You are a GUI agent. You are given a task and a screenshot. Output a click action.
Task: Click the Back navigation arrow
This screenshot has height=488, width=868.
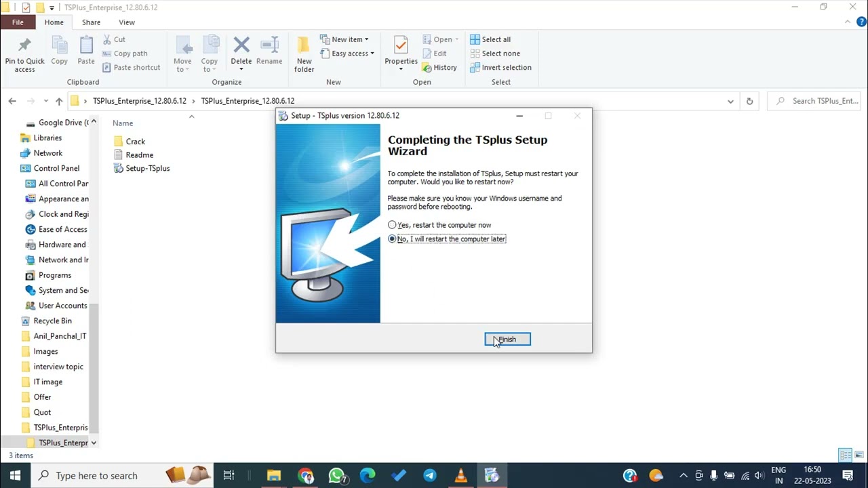coord(12,101)
